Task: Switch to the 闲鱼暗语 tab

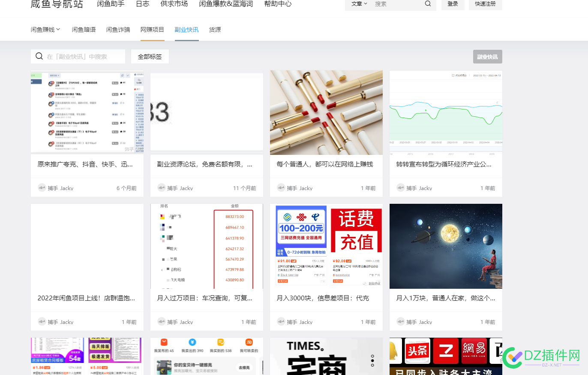Action: (x=84, y=30)
